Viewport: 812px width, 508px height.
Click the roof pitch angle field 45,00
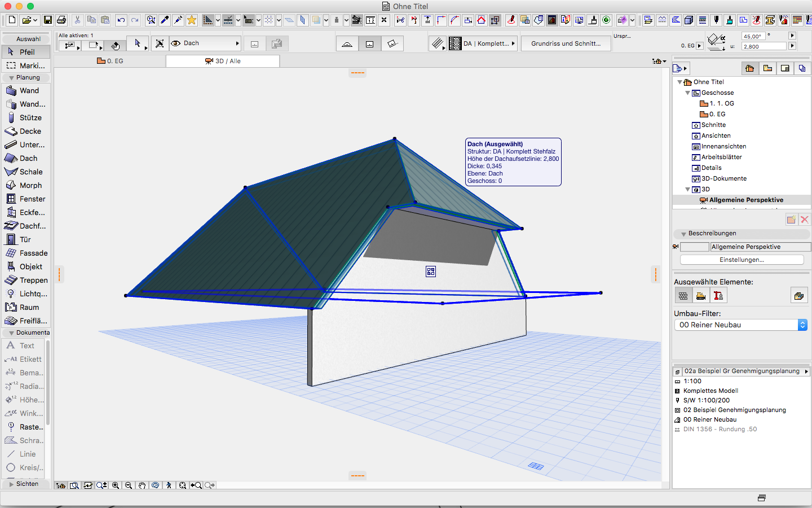752,36
